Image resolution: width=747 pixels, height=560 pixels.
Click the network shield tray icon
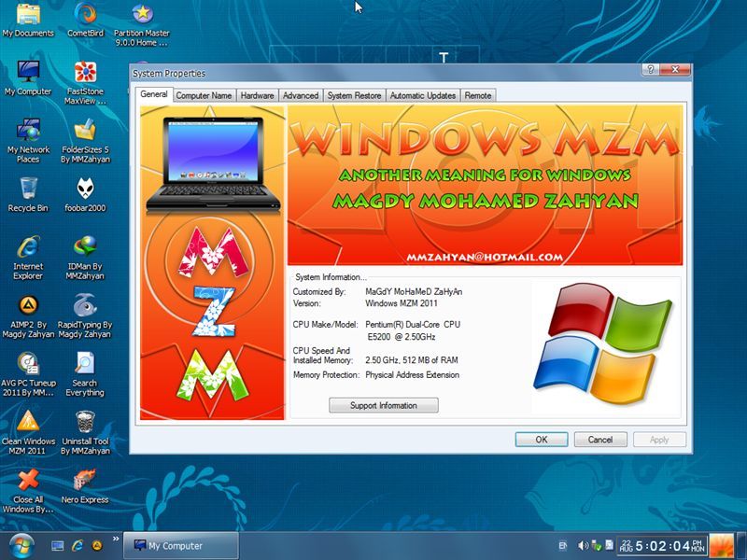click(596, 546)
